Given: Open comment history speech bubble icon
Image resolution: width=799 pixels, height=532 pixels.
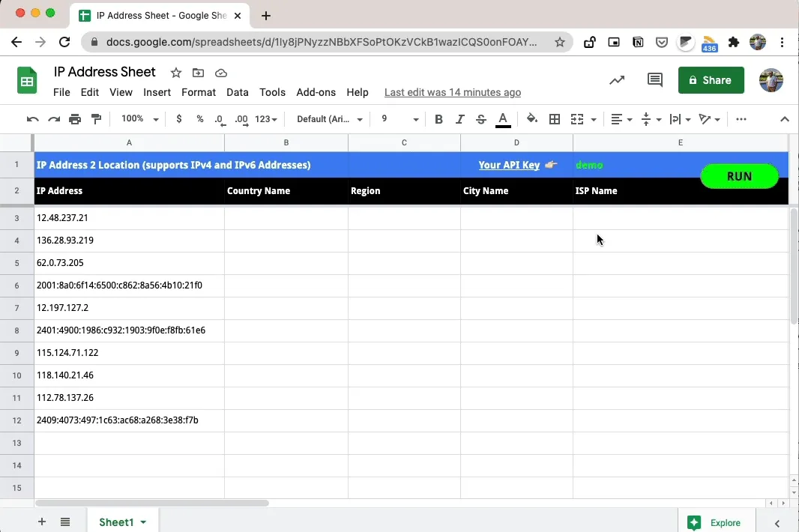Looking at the screenshot, I should 655,80.
